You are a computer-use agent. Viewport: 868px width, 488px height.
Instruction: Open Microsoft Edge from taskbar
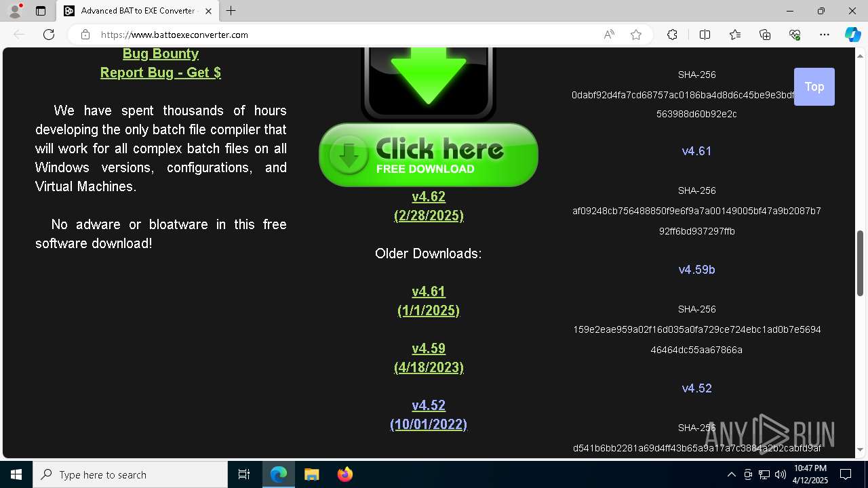279,474
